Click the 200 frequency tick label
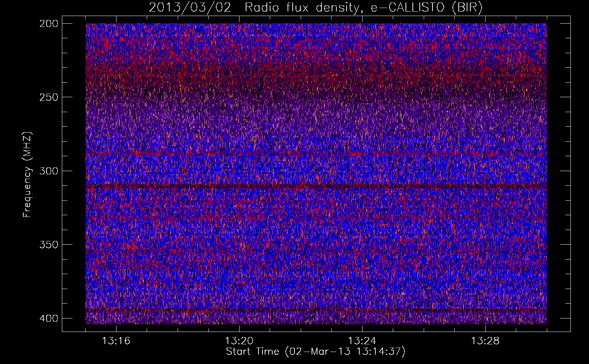Viewport: 589px width, 364px height. [48, 24]
